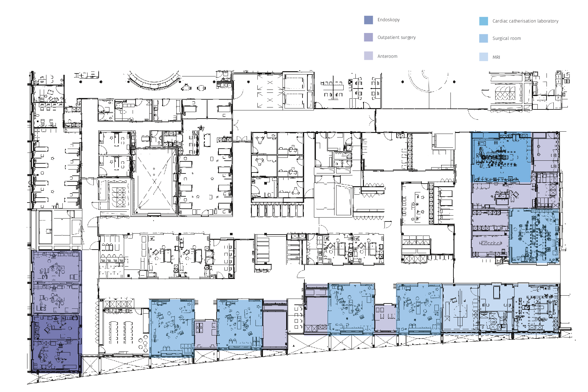Click the "Surgical room" legend entry
The width and height of the screenshot is (588, 392).
click(x=506, y=38)
